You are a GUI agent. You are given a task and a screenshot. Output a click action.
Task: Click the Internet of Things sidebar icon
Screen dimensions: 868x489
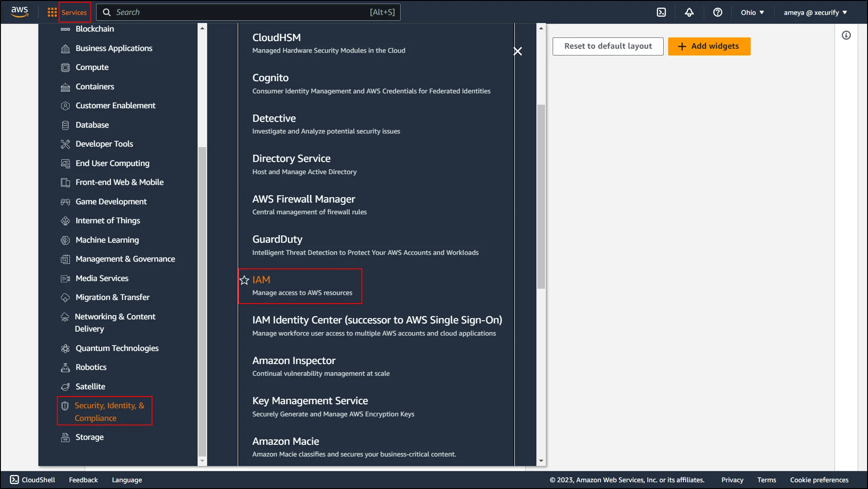click(x=65, y=220)
